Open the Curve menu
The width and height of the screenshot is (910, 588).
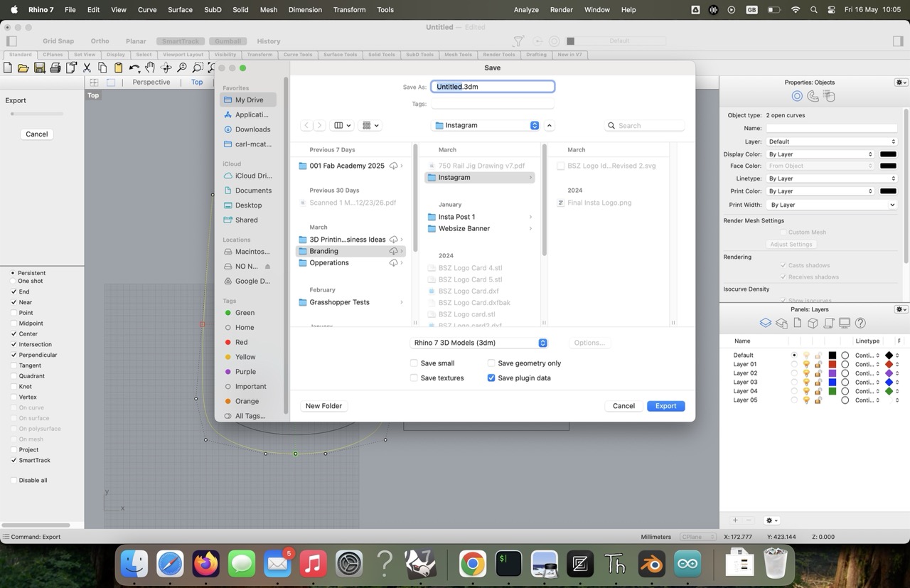coord(147,10)
